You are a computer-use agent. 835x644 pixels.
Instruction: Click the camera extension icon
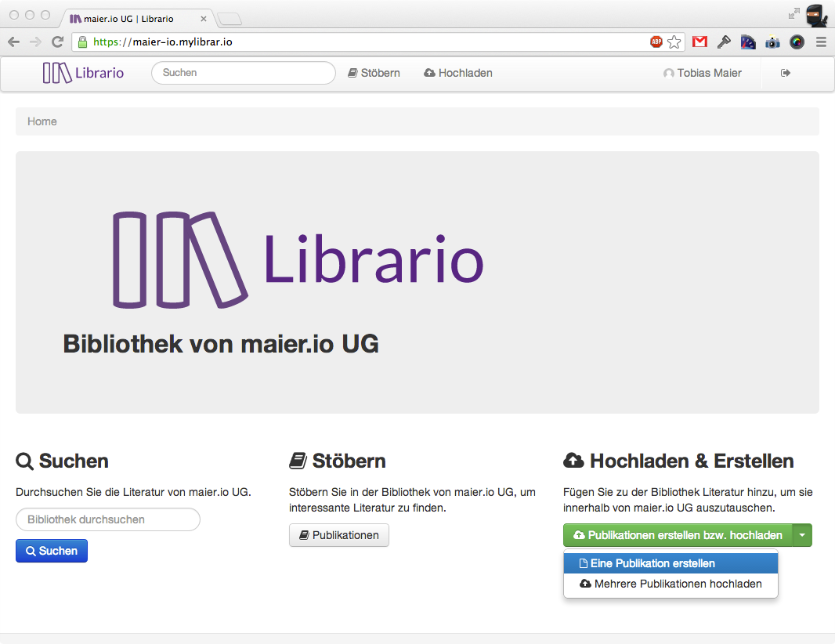[x=772, y=42]
